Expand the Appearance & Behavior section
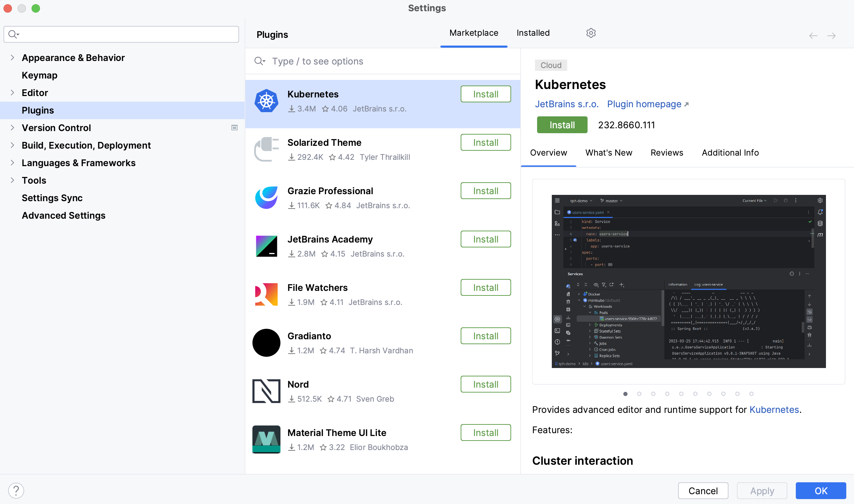Image resolution: width=854 pixels, height=504 pixels. (x=12, y=57)
